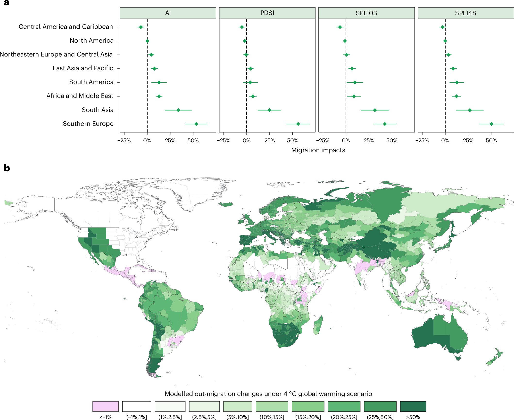Click the pink <-1% legend swatch
This screenshot has height=420, width=514.
(105, 406)
